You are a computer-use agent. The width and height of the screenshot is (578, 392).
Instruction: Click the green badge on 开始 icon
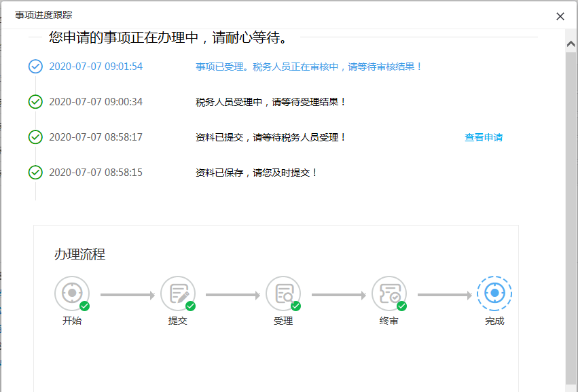click(x=84, y=306)
